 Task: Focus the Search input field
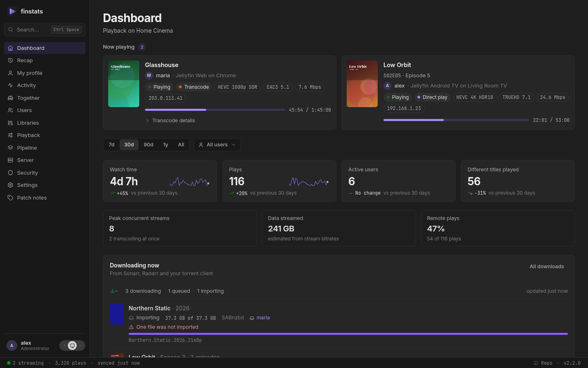point(45,30)
